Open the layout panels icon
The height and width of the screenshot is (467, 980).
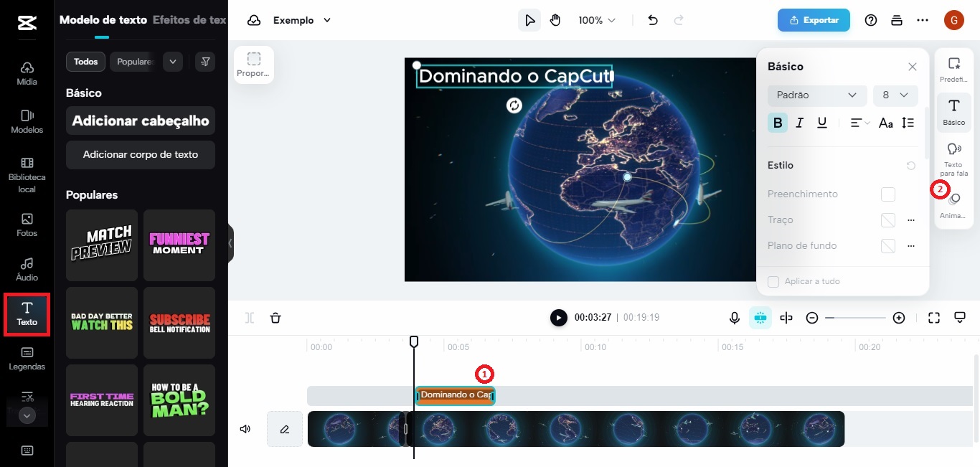tap(897, 20)
